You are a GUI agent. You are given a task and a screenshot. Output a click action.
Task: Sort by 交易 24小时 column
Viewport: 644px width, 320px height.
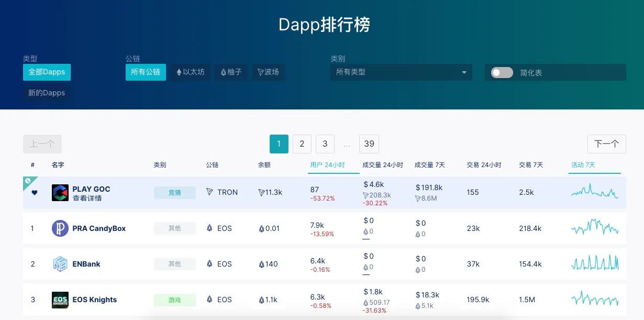(x=484, y=165)
